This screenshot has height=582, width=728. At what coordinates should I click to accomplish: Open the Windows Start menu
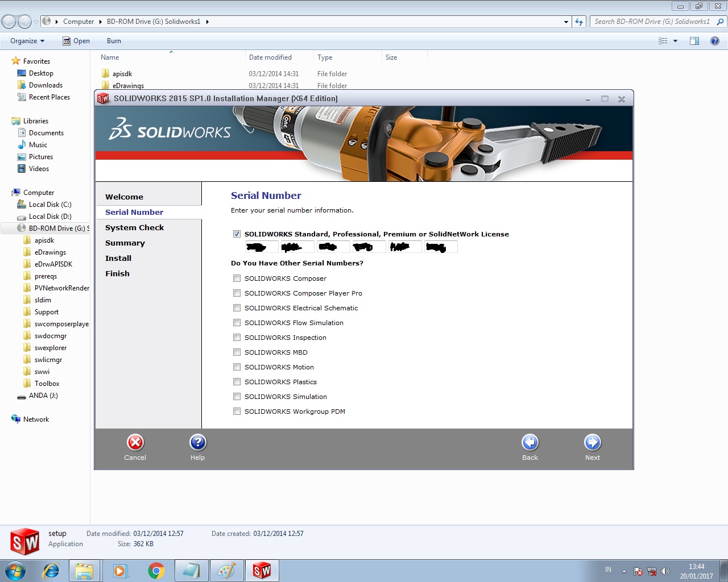(x=15, y=570)
